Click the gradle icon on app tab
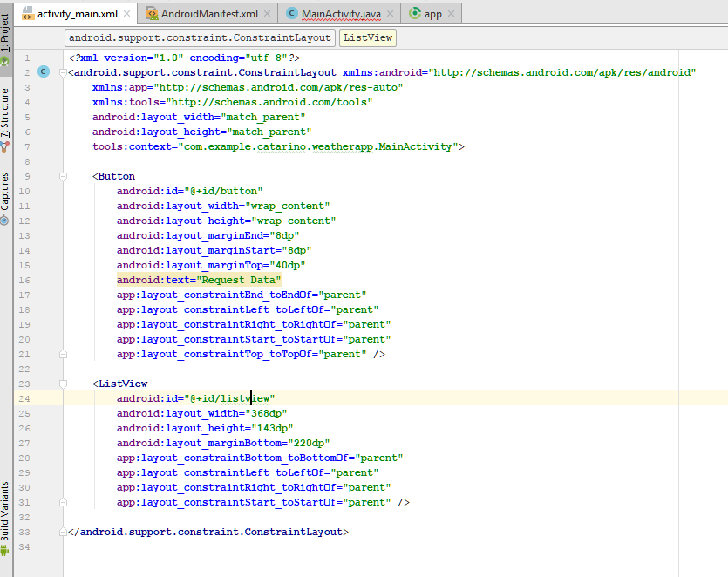 click(415, 13)
